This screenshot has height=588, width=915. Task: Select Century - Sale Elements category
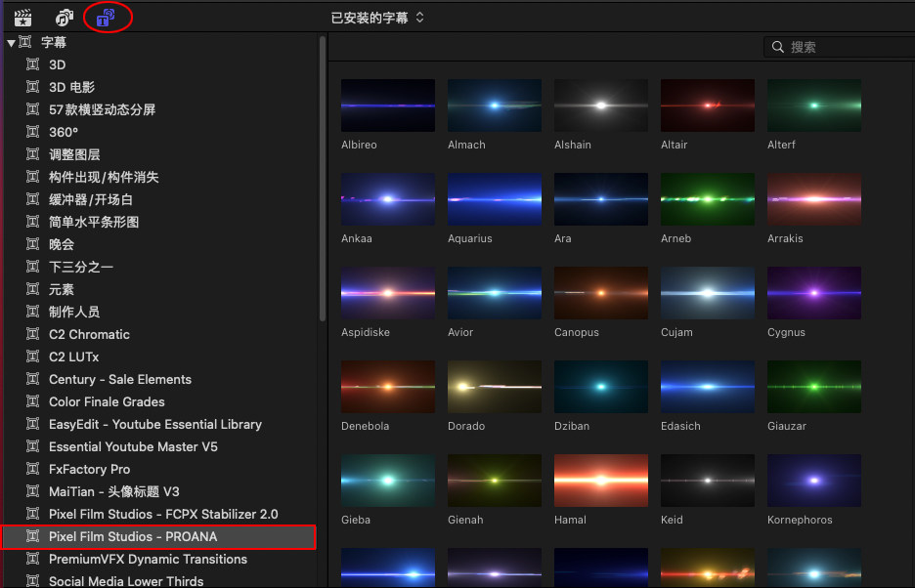click(160, 379)
